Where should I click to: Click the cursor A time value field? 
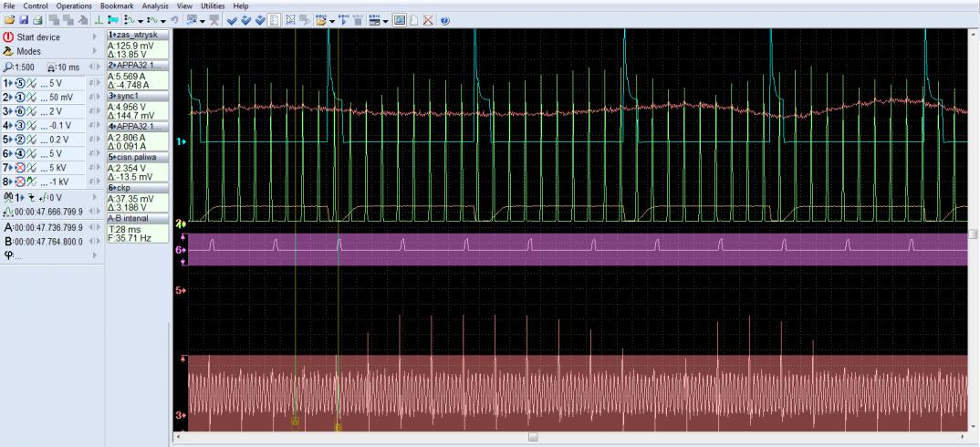tap(49, 227)
